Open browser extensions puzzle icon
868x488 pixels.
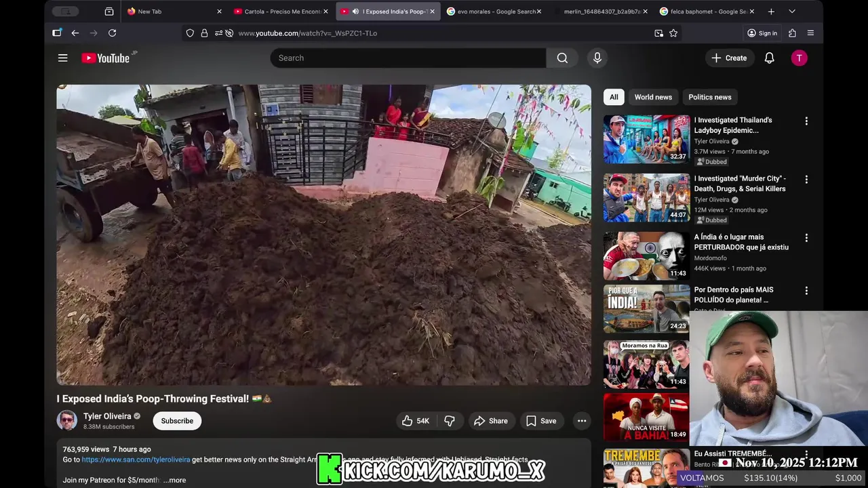(x=792, y=33)
